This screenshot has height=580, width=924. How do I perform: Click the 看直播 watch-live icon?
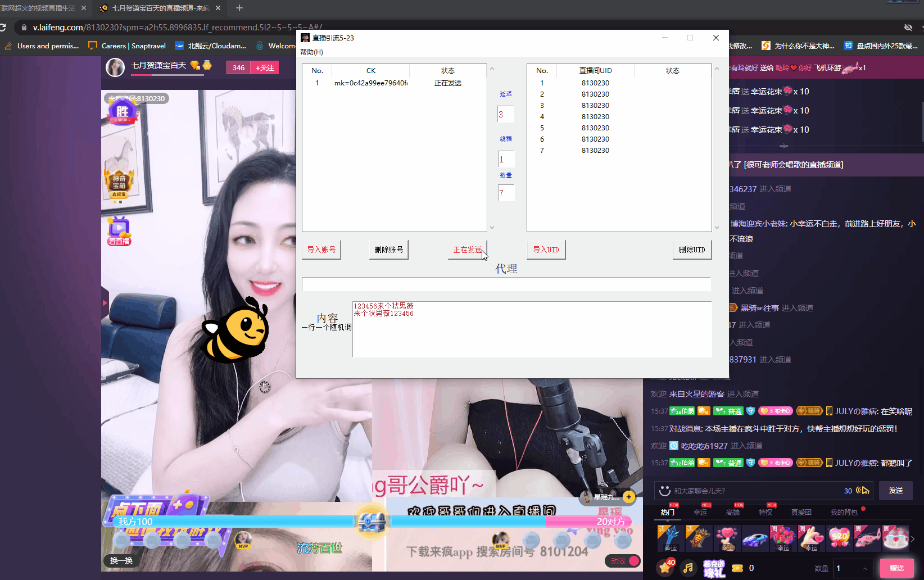tap(119, 231)
